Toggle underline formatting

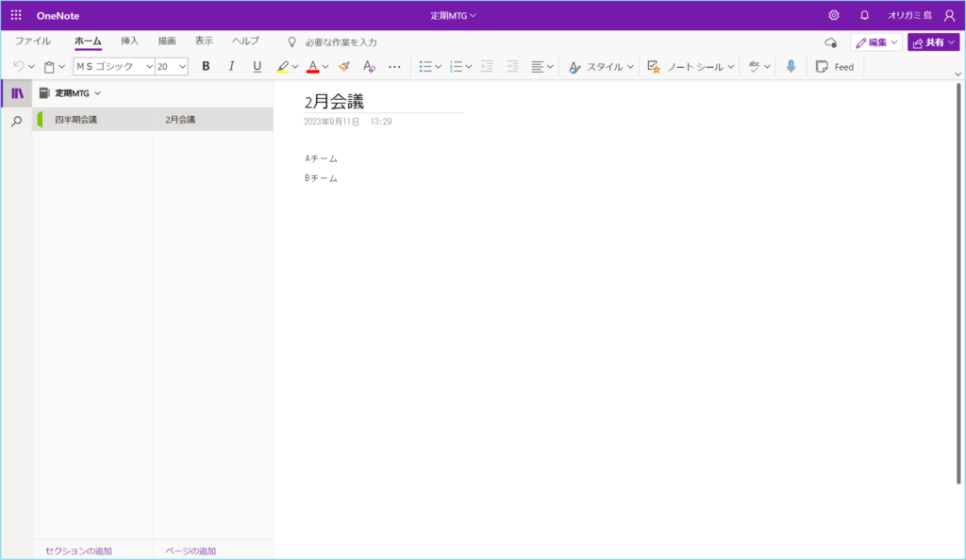click(x=257, y=67)
